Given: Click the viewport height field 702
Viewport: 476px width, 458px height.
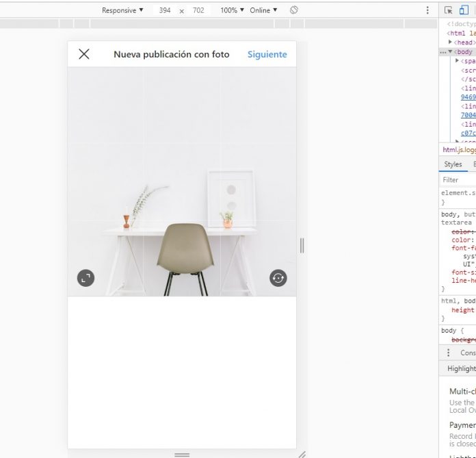Looking at the screenshot, I should click(198, 10).
